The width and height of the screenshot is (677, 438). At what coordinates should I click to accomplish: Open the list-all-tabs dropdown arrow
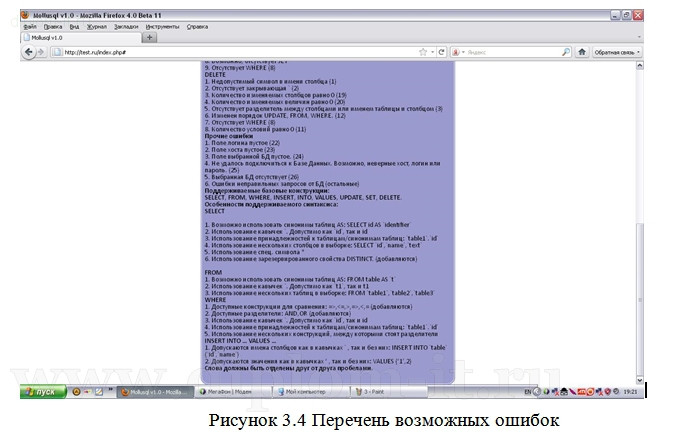(639, 38)
